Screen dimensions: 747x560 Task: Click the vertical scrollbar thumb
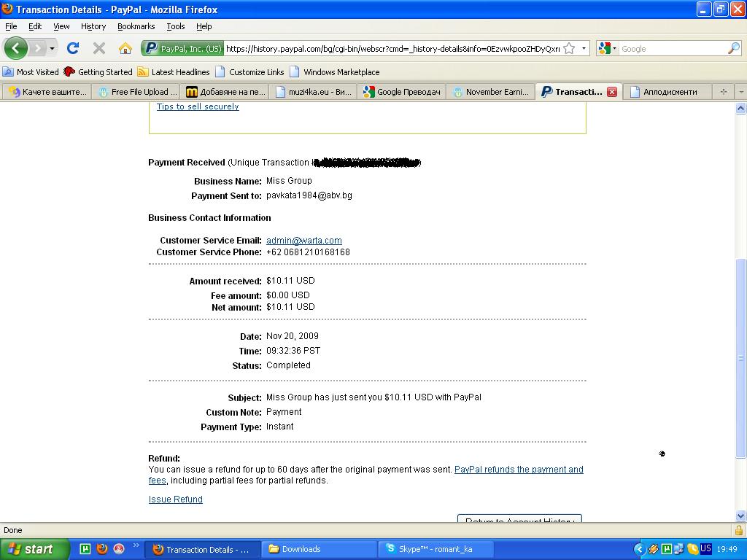point(740,359)
